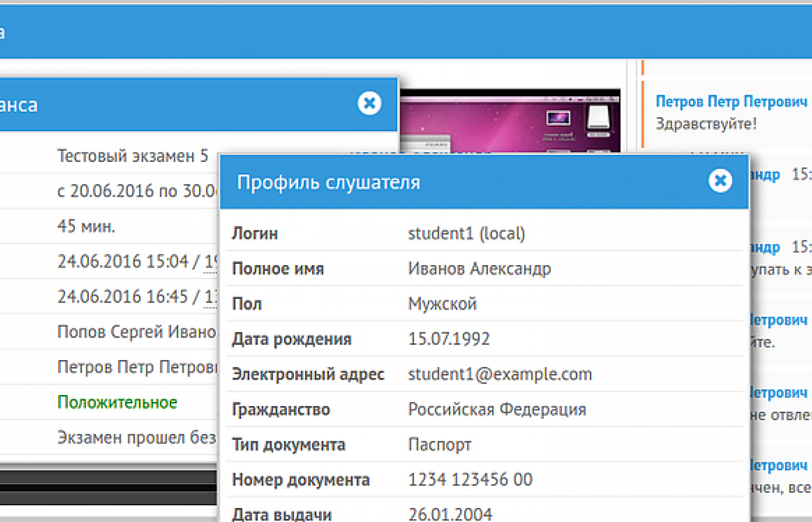The image size is (812, 522).
Task: Click the Гражданство label
Action: [x=281, y=409]
